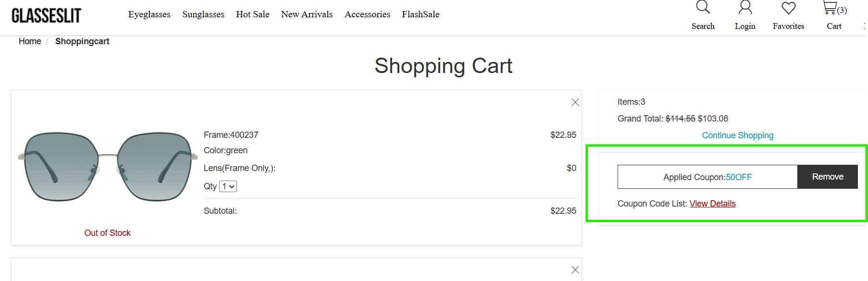Screen dimensions: 868x281
Task: Open the Search icon
Action: click(703, 9)
